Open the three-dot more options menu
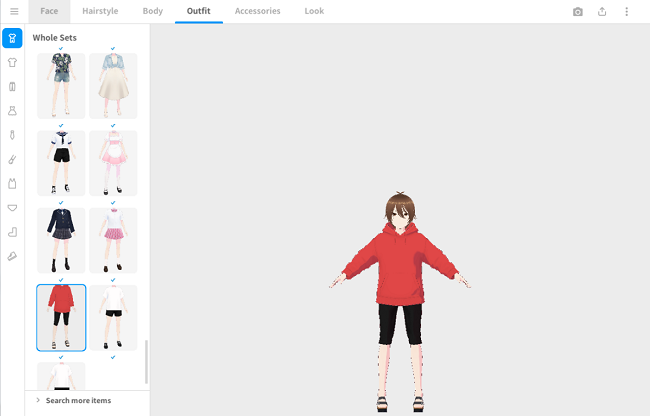The width and height of the screenshot is (650, 416). tap(627, 12)
